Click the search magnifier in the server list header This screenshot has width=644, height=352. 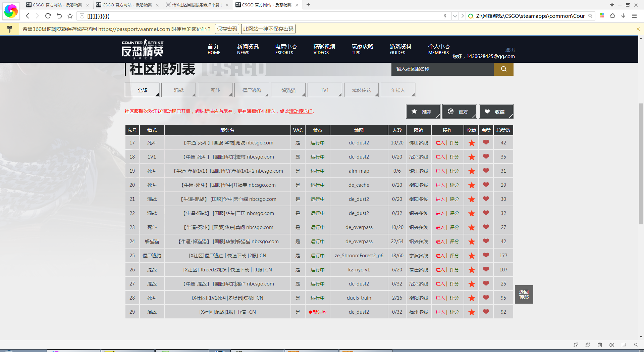tap(503, 69)
